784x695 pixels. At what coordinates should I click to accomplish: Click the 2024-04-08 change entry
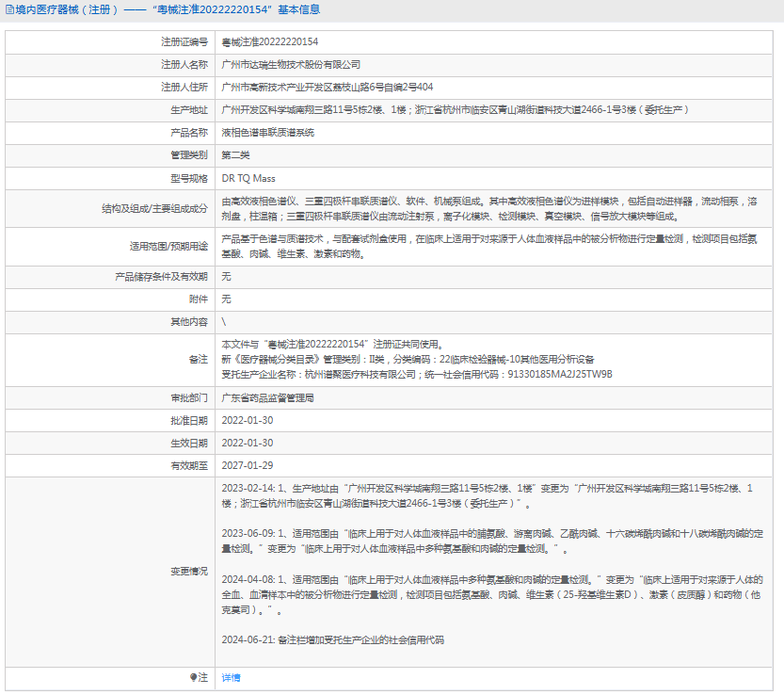coord(492,595)
